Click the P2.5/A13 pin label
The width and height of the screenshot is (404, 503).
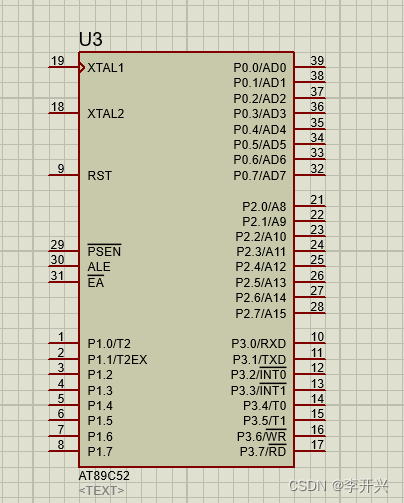tap(261, 283)
